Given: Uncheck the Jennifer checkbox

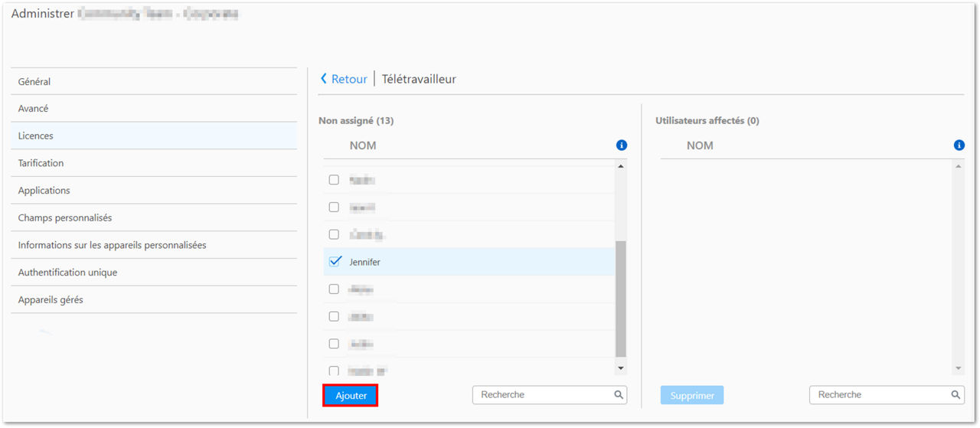Looking at the screenshot, I should tap(334, 261).
